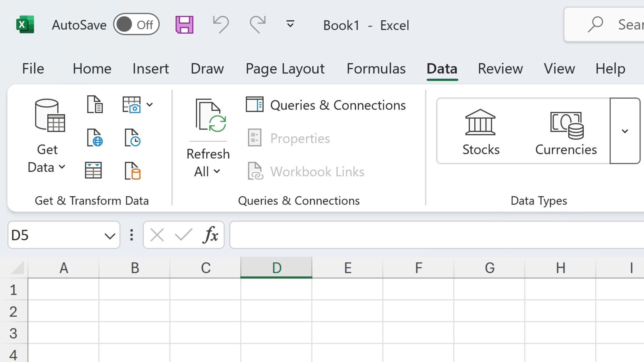Select column D header
The image size is (644, 362).
pos(276,268)
